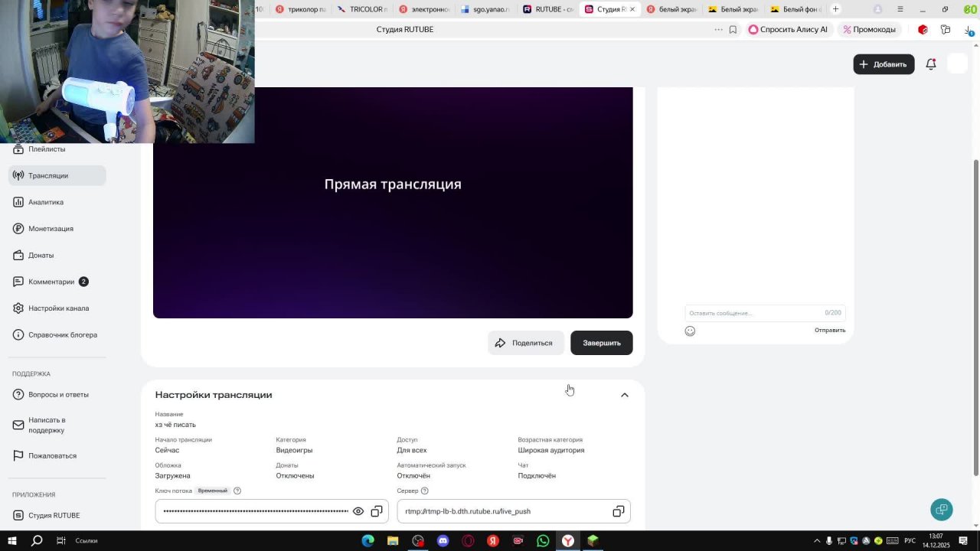Image resolution: width=980 pixels, height=551 pixels.
Task: Open Плейлисты in the sidebar
Action: point(47,149)
